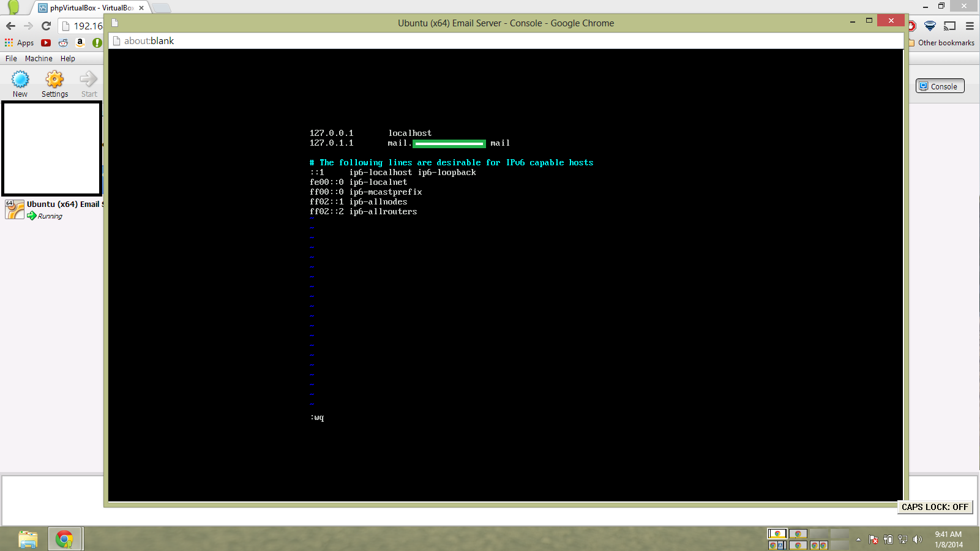Minimize the console popup window
This screenshot has height=551, width=980.
pyautogui.click(x=852, y=21)
